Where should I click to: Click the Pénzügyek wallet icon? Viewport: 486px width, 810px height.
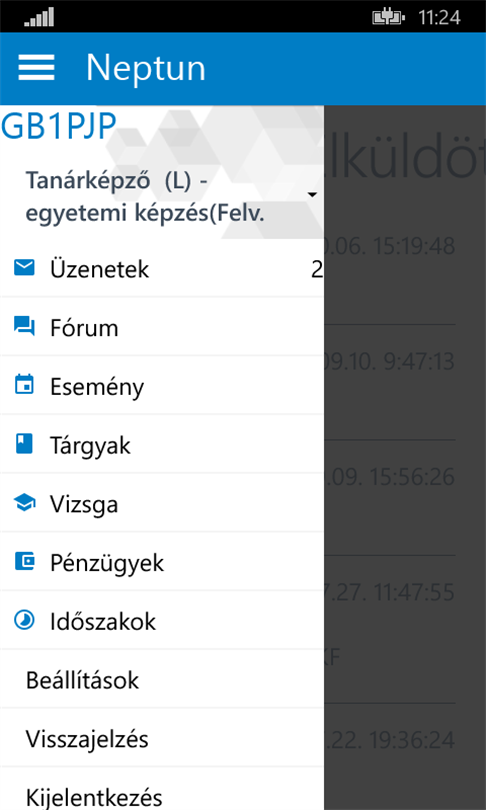24,561
